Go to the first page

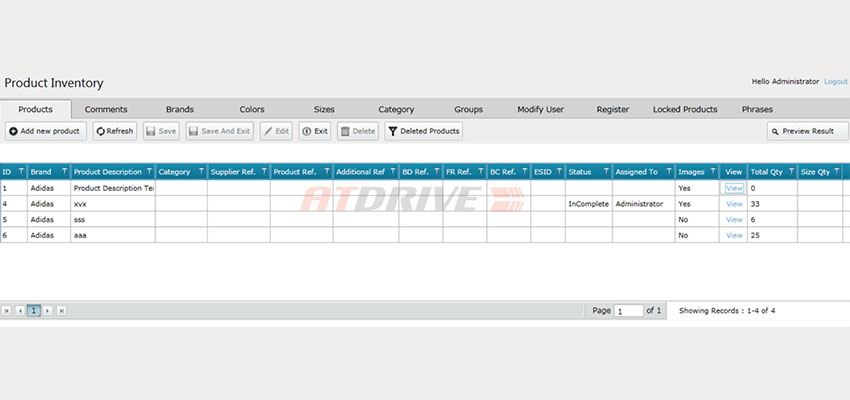click(x=7, y=311)
